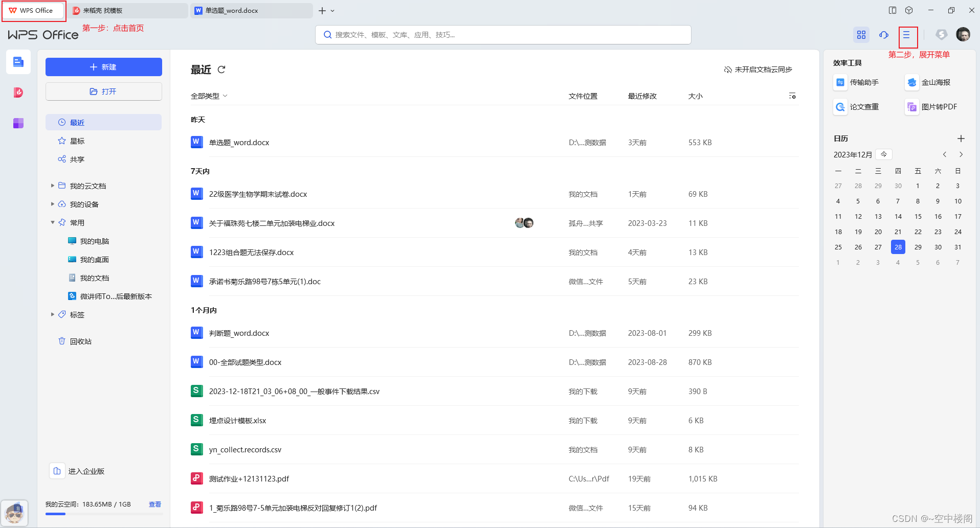Click the shield membership icon
Image resolution: width=980 pixels, height=528 pixels.
click(941, 35)
